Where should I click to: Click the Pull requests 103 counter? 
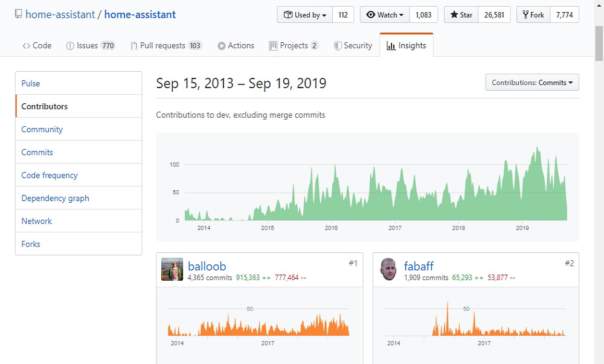pyautogui.click(x=195, y=46)
